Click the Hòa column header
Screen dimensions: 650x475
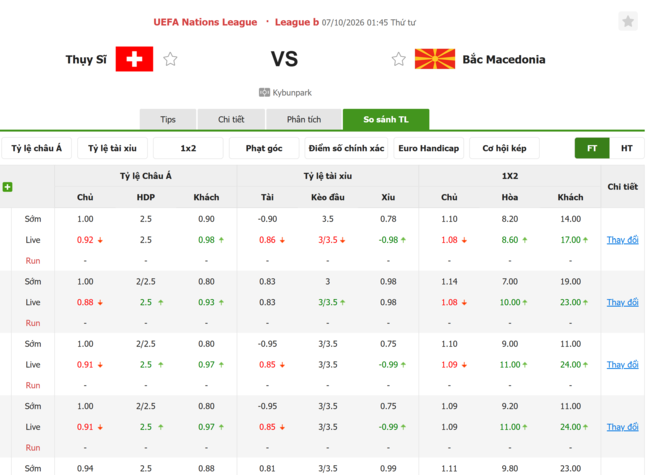tap(510, 197)
